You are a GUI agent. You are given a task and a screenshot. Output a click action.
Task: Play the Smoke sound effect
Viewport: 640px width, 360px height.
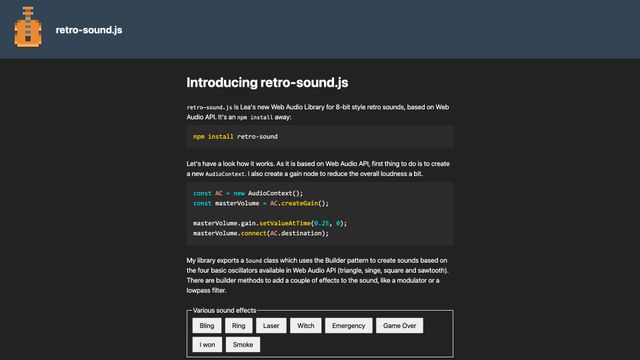point(243,344)
